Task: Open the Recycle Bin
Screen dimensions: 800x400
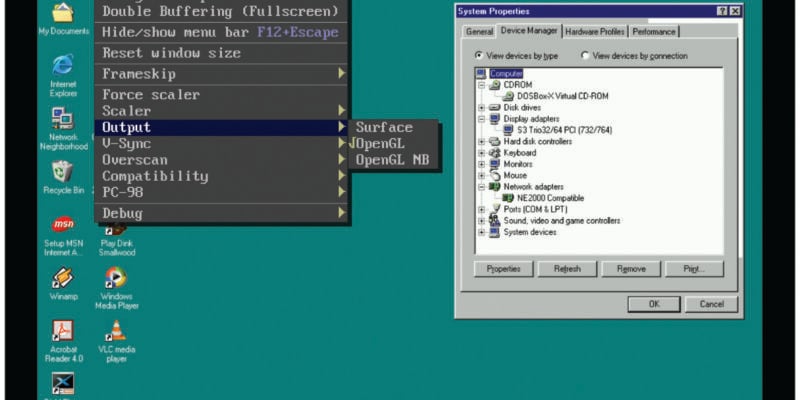Action: pyautogui.click(x=63, y=171)
